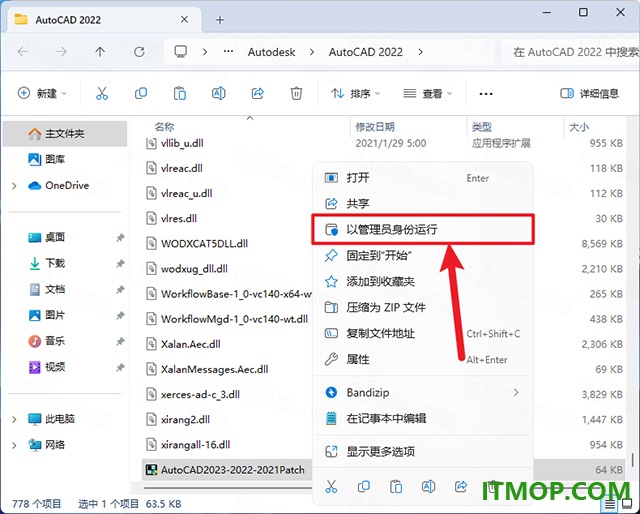Select Edit in Notepad
The image size is (640, 514).
point(423,418)
